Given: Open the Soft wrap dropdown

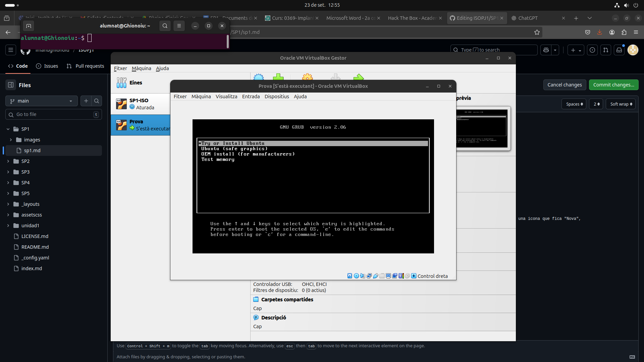Looking at the screenshot, I should [621, 104].
